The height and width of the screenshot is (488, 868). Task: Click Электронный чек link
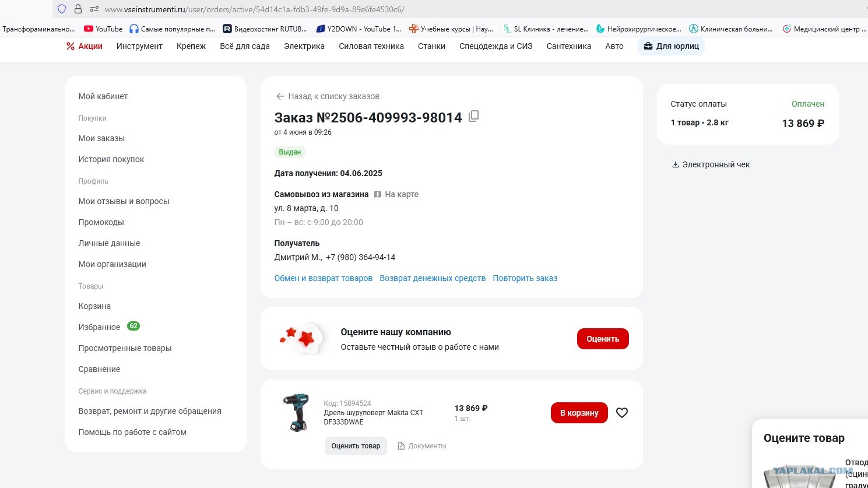716,164
